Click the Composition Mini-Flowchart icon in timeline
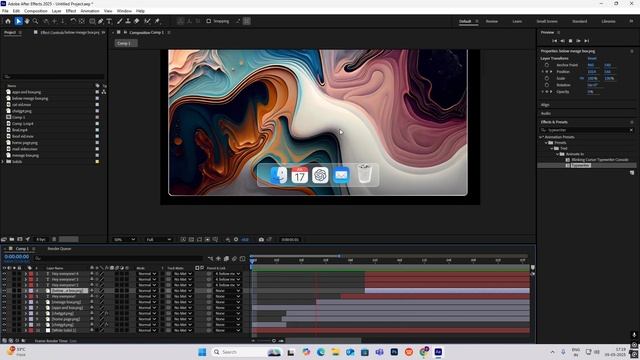The width and height of the screenshot is (640, 360). [x=210, y=258]
